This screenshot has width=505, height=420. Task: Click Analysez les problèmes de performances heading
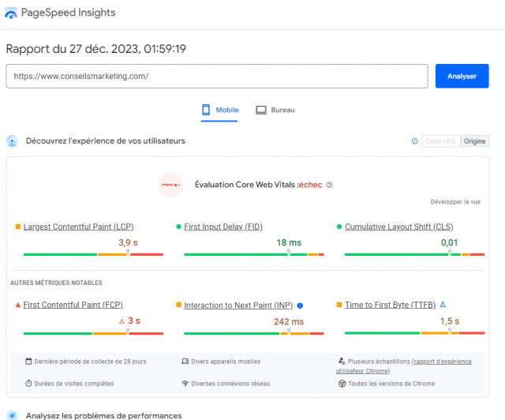click(103, 415)
